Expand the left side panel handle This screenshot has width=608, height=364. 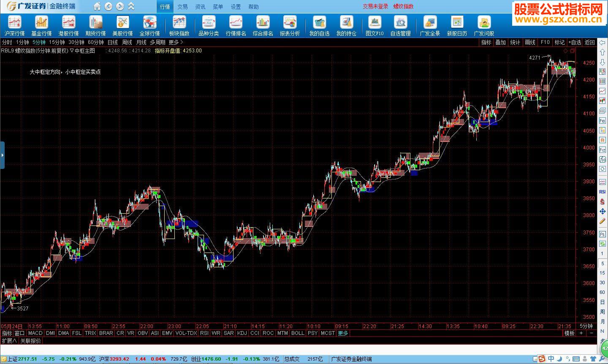[x=2, y=155]
